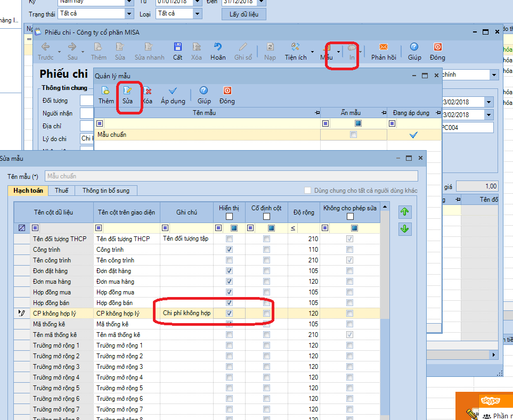
Task: Toggle Cố định cột header checkbox
Action: (x=267, y=216)
